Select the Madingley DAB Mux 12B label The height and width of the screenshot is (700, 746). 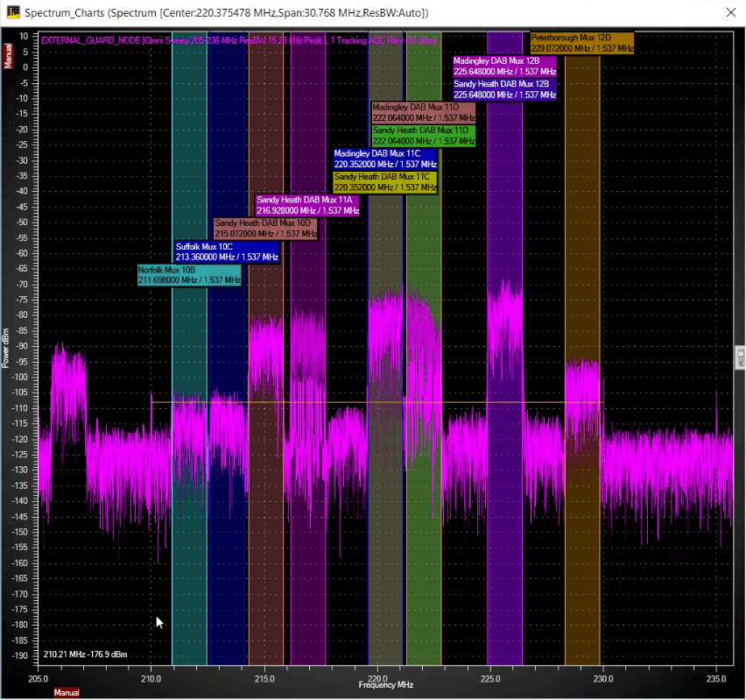tap(505, 67)
